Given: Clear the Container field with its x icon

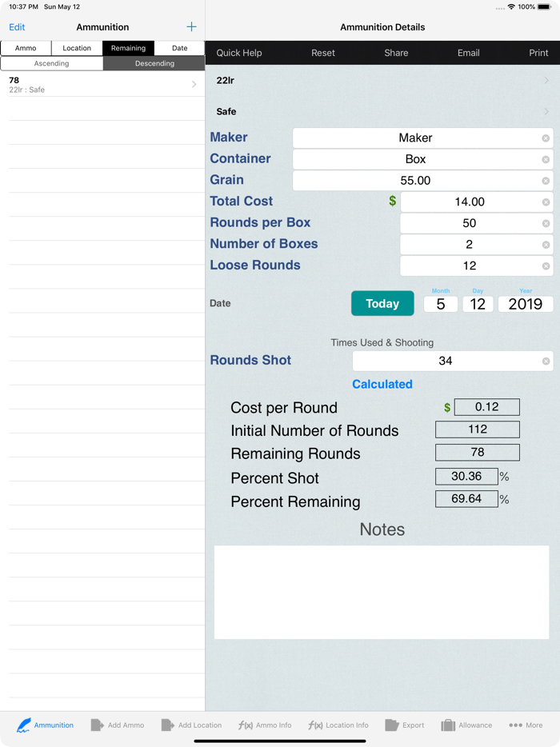Looking at the screenshot, I should coord(546,160).
